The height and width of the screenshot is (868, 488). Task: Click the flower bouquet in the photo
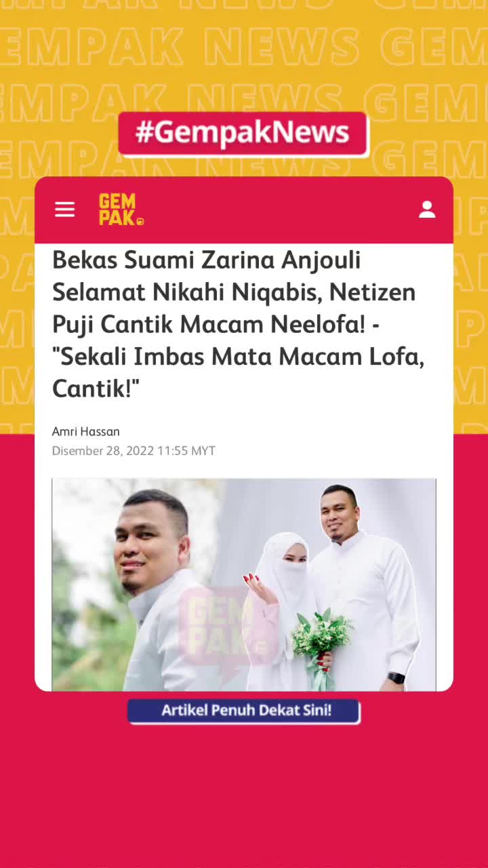click(321, 637)
